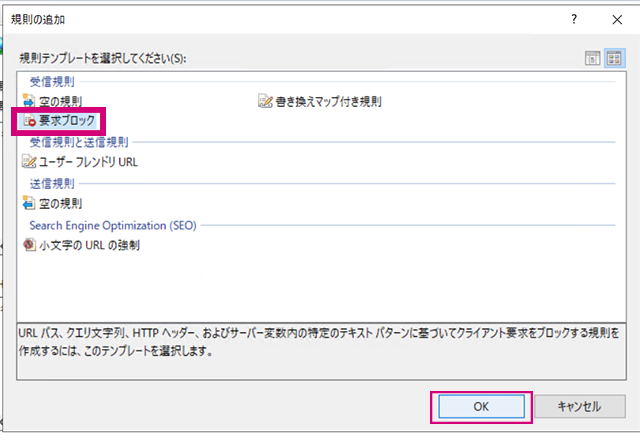Collapse the Search Engine Optimization (SEO) group
The width and height of the screenshot is (640, 442).
pos(113,225)
